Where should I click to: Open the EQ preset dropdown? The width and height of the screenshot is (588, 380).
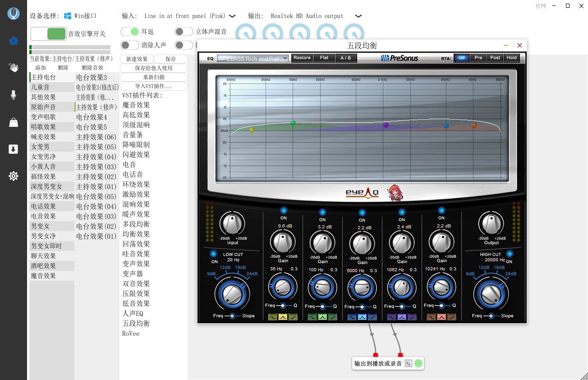point(253,59)
